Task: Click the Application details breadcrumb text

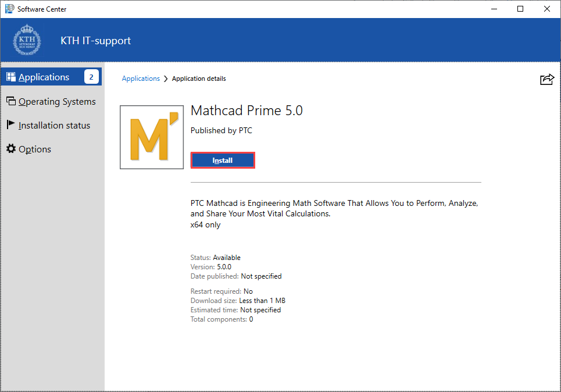Action: tap(199, 79)
